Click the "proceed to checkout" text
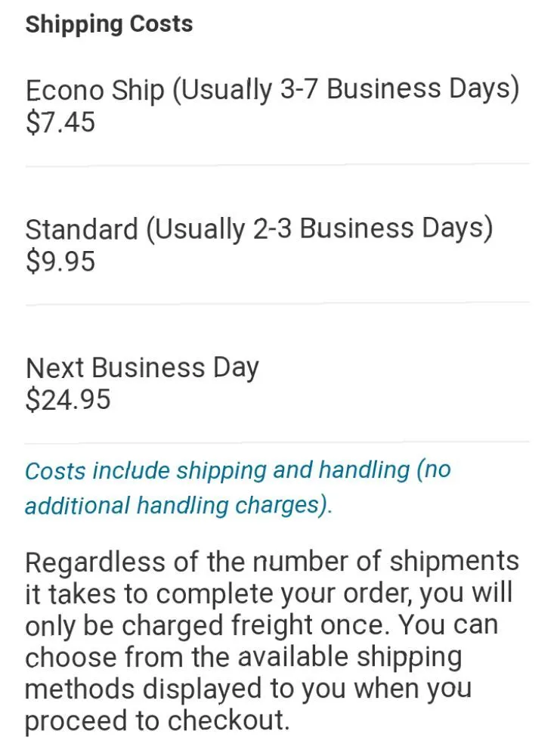Viewport: 557px width, 756px height. (x=157, y=721)
